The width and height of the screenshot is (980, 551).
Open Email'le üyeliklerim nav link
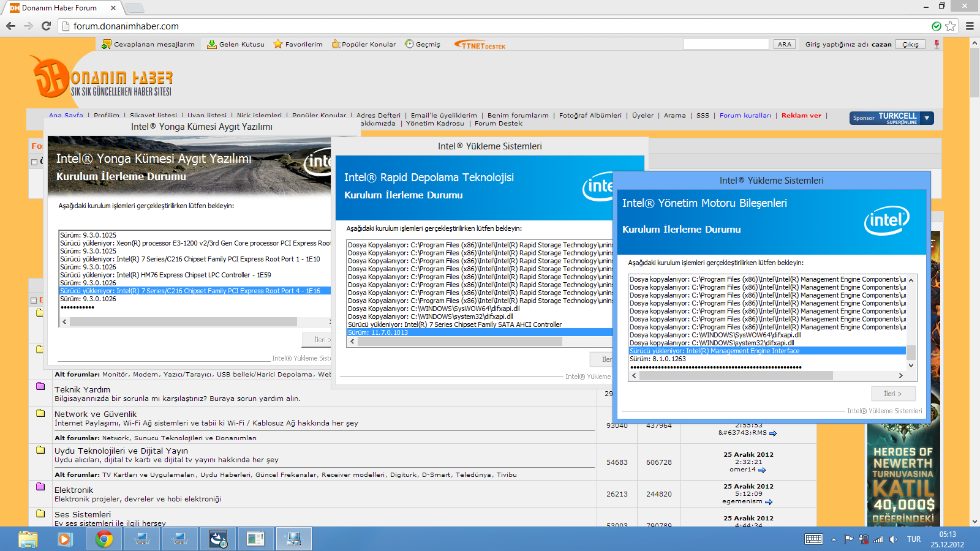point(443,115)
